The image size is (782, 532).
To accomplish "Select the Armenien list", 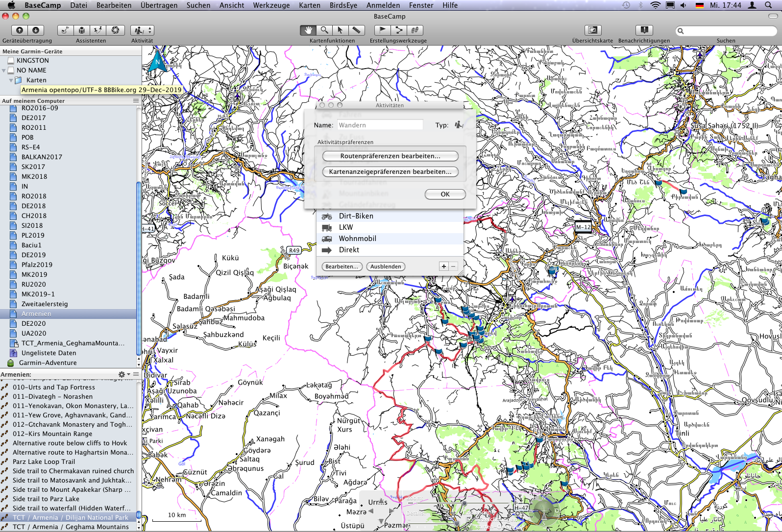I will click(x=68, y=314).
